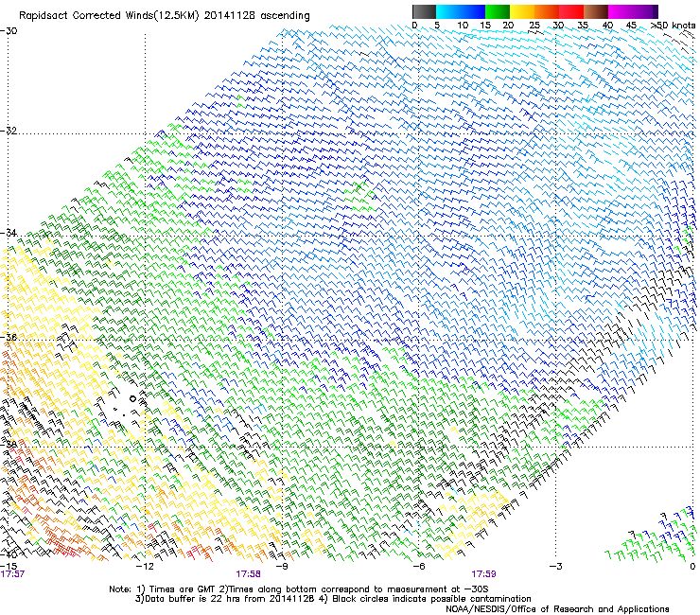Click the '-6' longitude axis label
This screenshot has width=700, height=615.
pyautogui.click(x=419, y=567)
